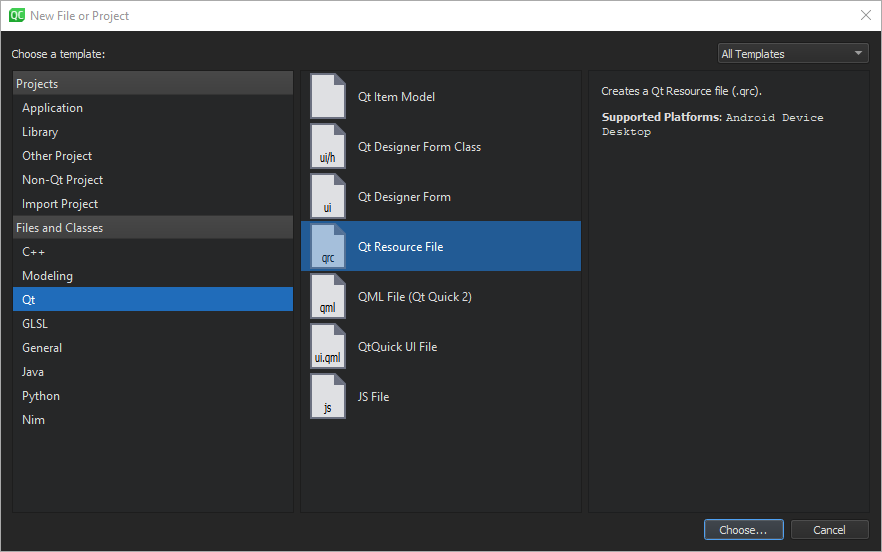Click the qml file icon
882x552 pixels.
pyautogui.click(x=328, y=297)
